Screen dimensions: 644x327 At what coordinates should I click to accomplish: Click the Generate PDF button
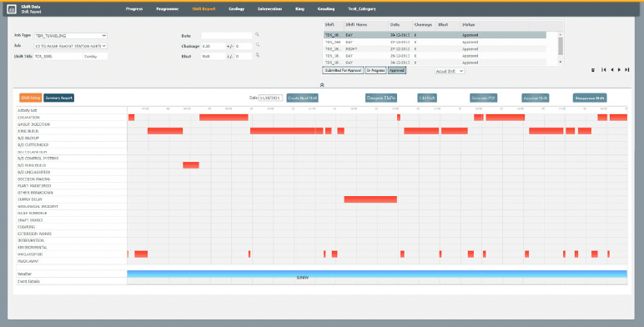click(483, 98)
